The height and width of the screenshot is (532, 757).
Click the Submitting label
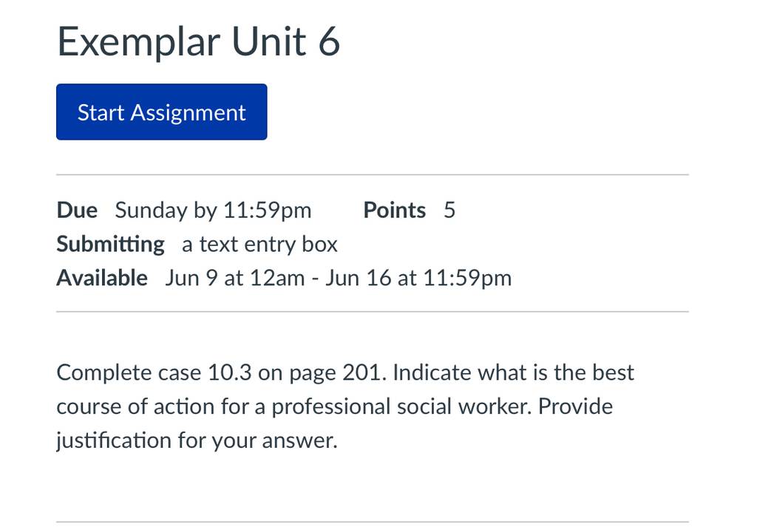(x=111, y=245)
